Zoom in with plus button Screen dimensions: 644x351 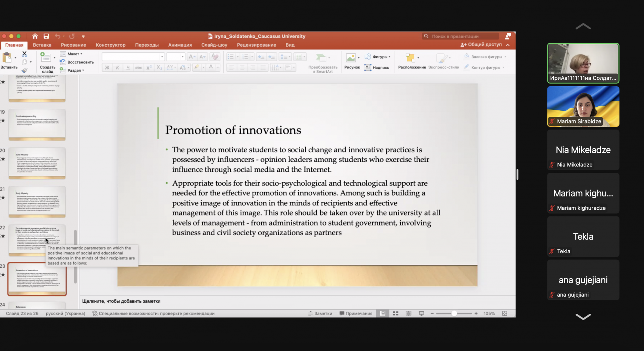(x=476, y=313)
